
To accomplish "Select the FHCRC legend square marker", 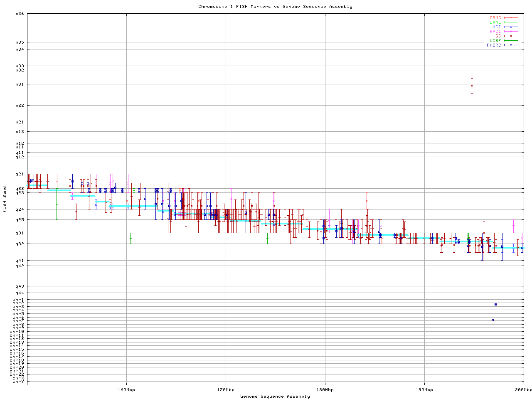I will point(511,45).
